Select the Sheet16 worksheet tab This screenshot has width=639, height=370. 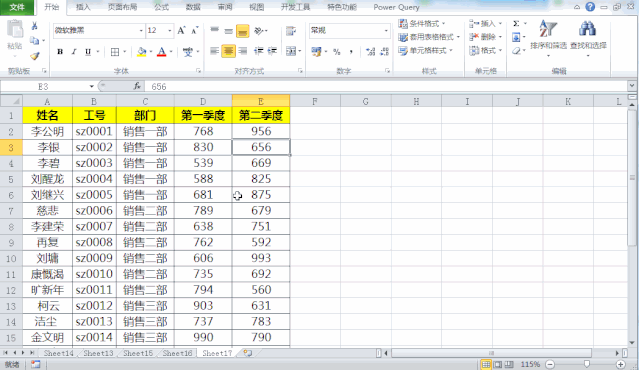(177, 353)
